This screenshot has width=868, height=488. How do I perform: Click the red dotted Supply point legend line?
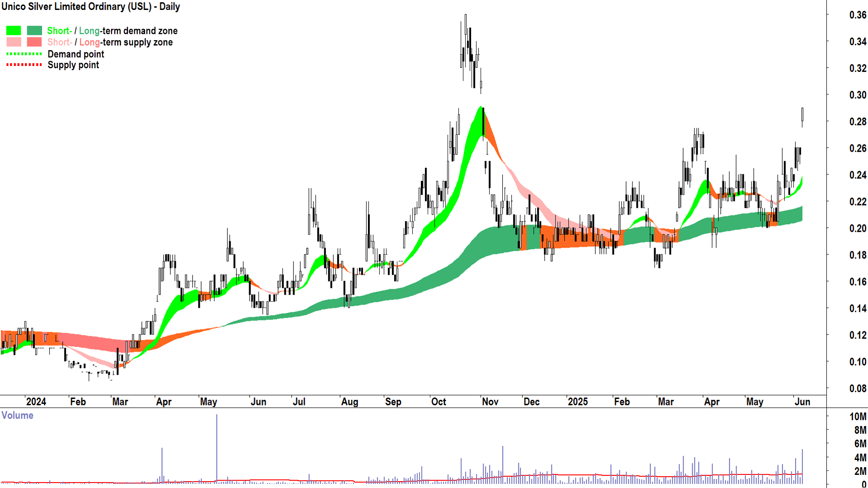(x=24, y=65)
